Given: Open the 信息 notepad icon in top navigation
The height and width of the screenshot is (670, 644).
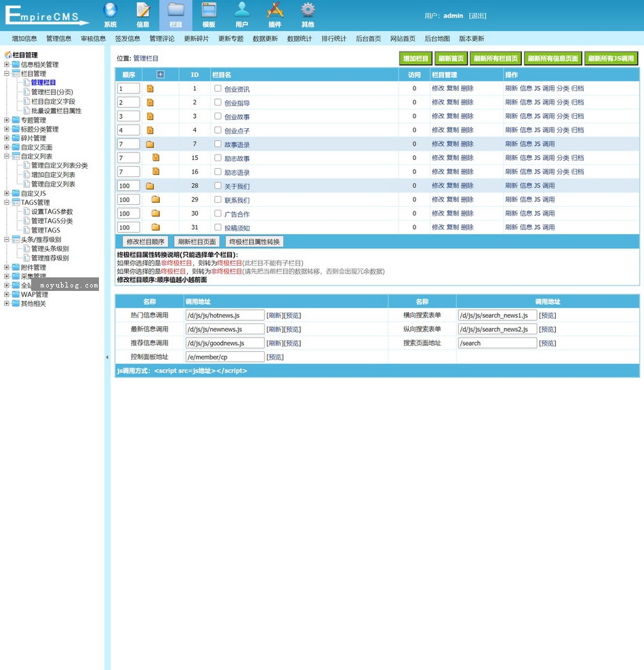Looking at the screenshot, I should click(143, 9).
